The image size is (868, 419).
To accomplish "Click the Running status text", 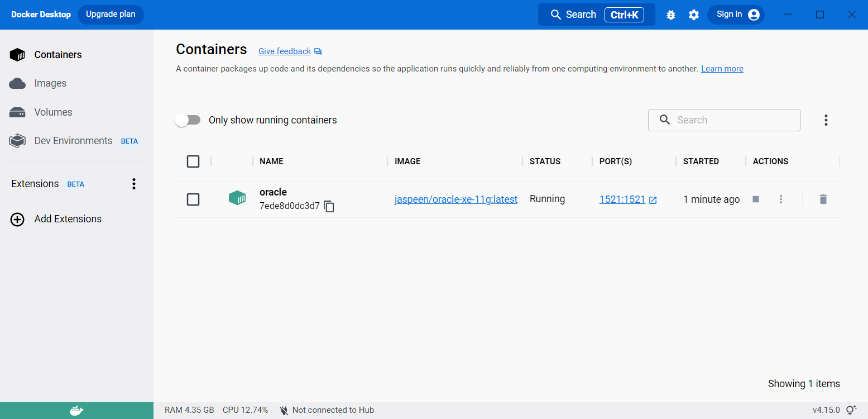I will 547,199.
